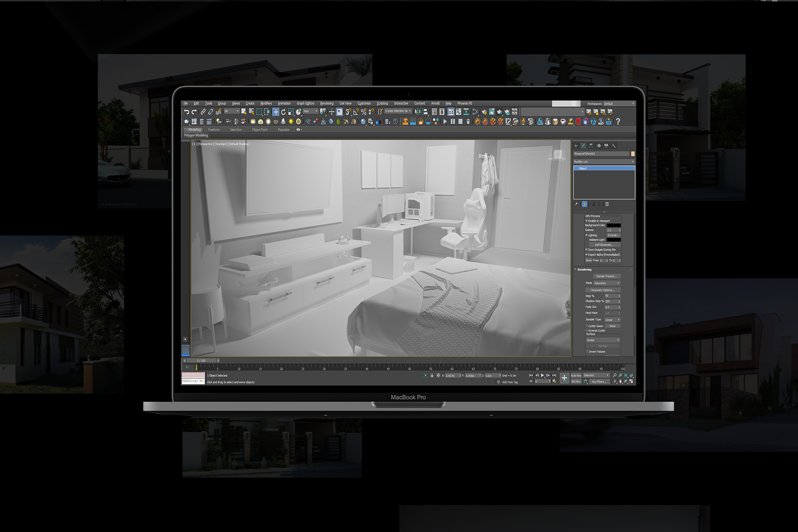Click the Phoenix FD start simulation play icon
The image size is (798, 532).
click(445, 122)
